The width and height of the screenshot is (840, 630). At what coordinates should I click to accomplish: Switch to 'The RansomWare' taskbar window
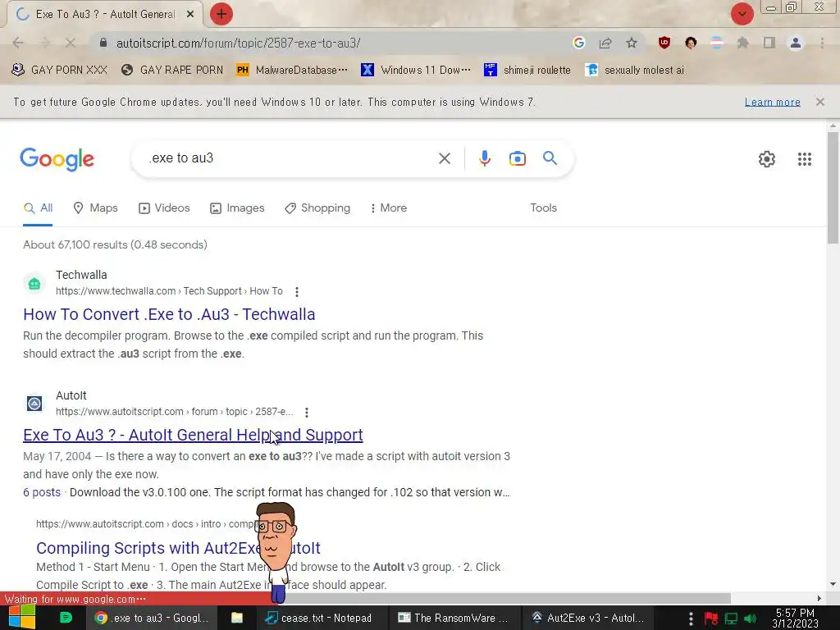click(x=453, y=618)
